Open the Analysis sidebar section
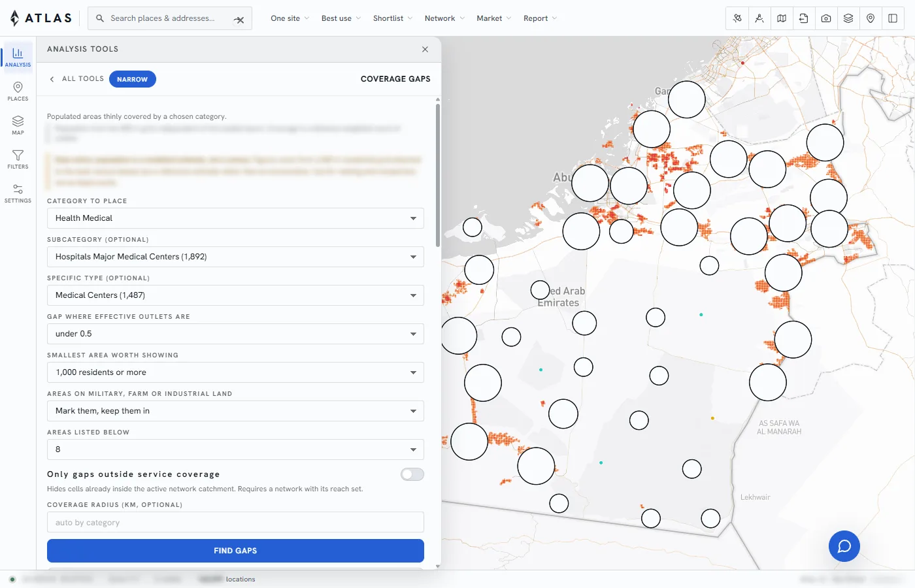 click(x=18, y=57)
